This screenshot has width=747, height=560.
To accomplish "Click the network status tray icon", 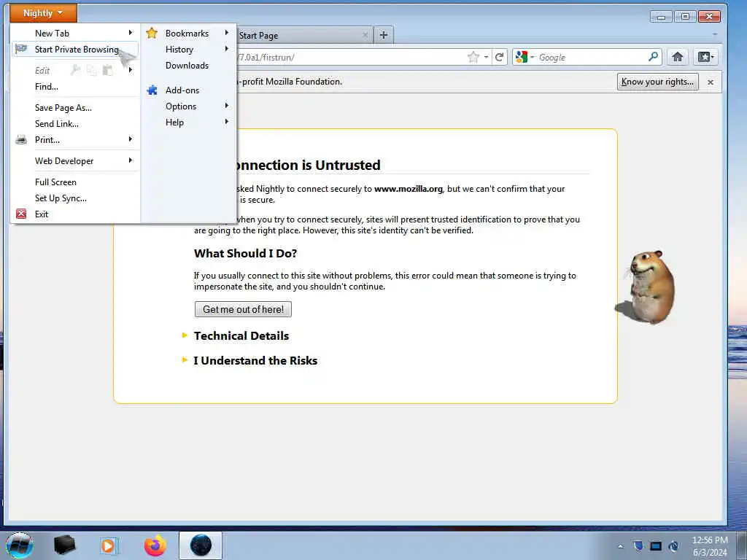I will 673,546.
